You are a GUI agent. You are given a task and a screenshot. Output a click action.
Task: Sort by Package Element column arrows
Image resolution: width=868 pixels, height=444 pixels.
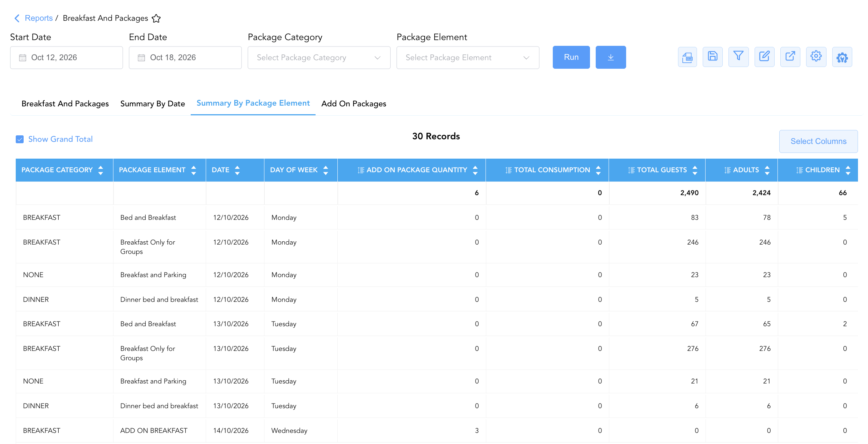[x=194, y=170]
